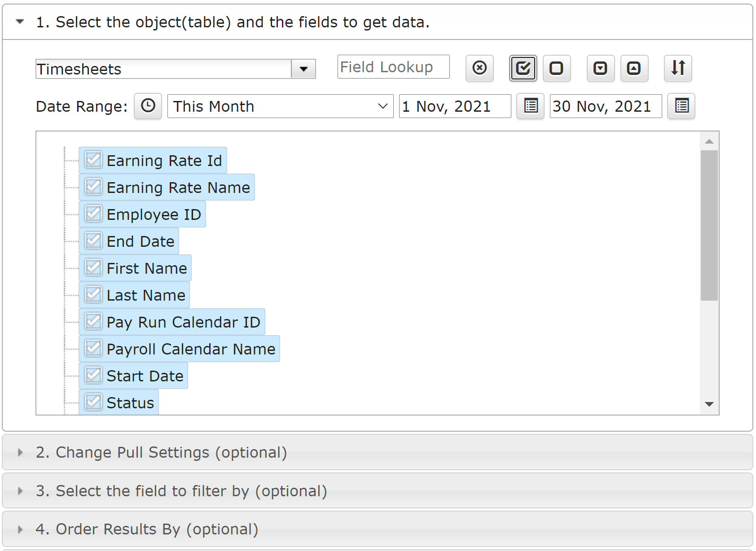
Task: Click the collapse all up-arrow icon
Action: click(634, 68)
